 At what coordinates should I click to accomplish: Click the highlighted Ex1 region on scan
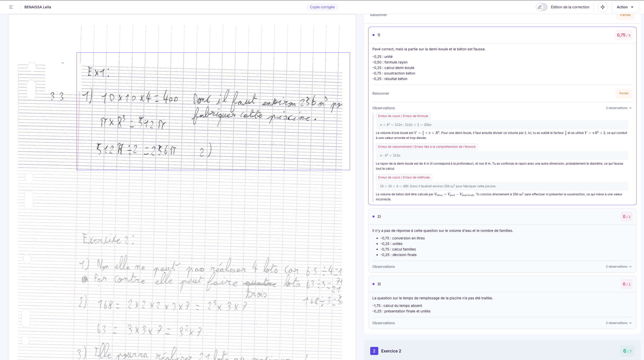coord(213,111)
